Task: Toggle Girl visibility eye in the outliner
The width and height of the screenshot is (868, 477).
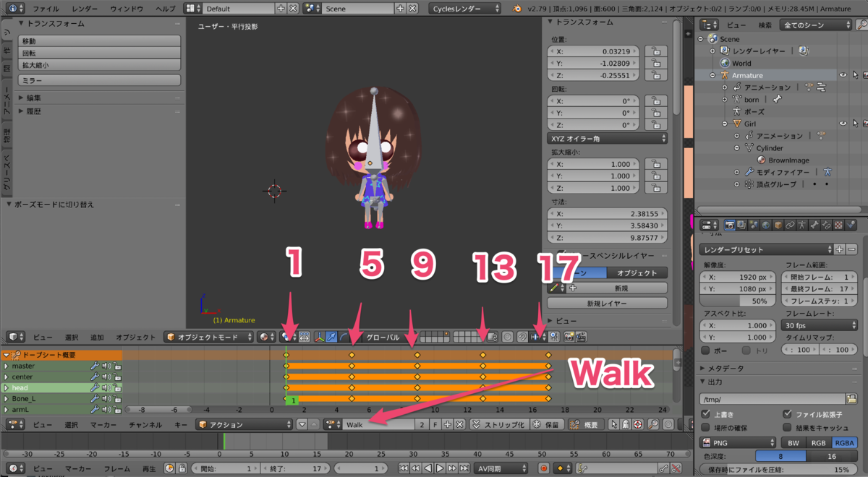Action: point(843,124)
